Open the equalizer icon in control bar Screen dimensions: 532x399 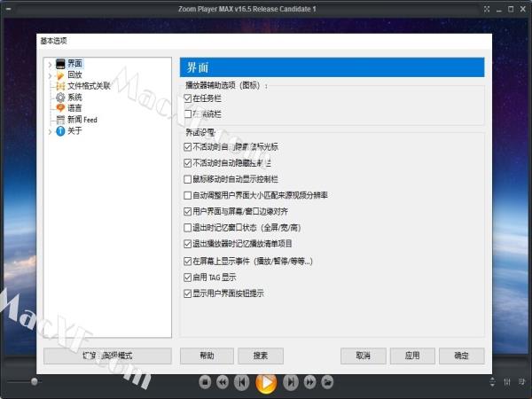tap(507, 382)
